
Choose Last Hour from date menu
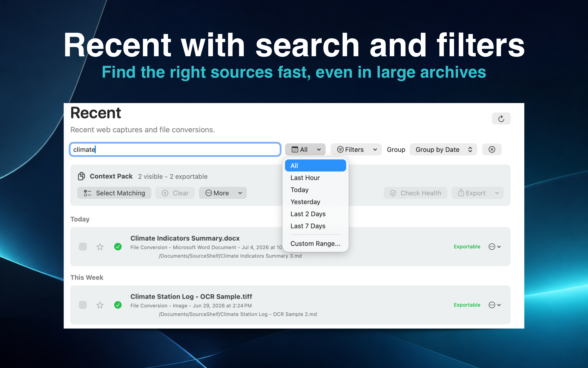pos(315,178)
